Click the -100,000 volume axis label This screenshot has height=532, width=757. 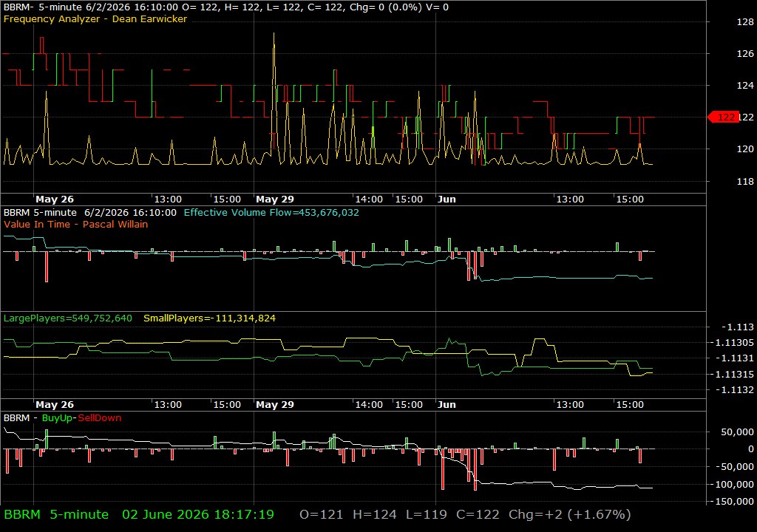pyautogui.click(x=733, y=484)
